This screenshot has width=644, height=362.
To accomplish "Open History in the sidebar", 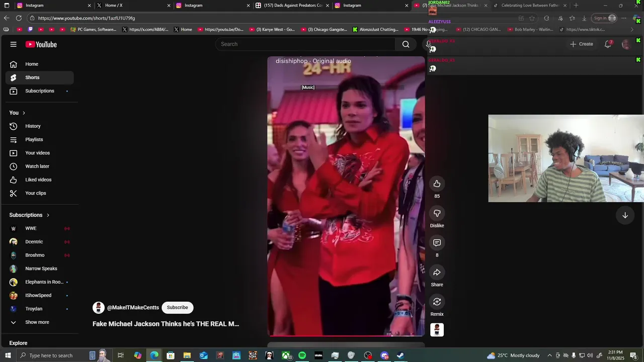I will 39,126.
